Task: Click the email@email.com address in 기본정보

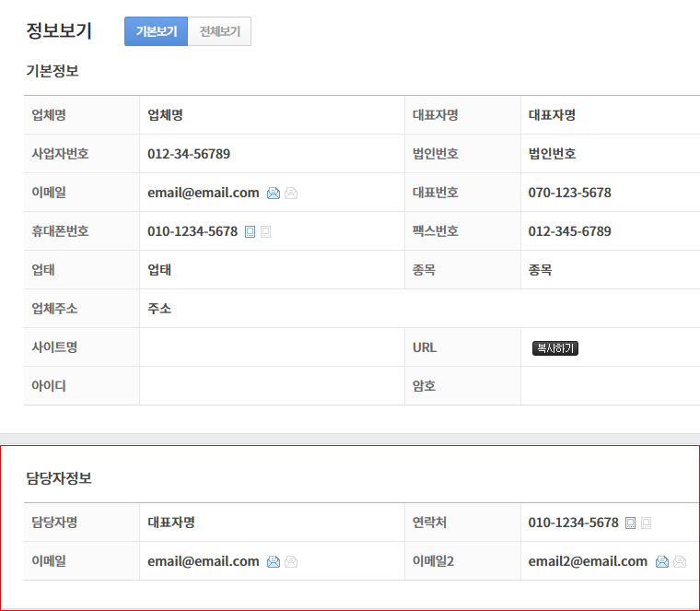Action: click(x=203, y=193)
